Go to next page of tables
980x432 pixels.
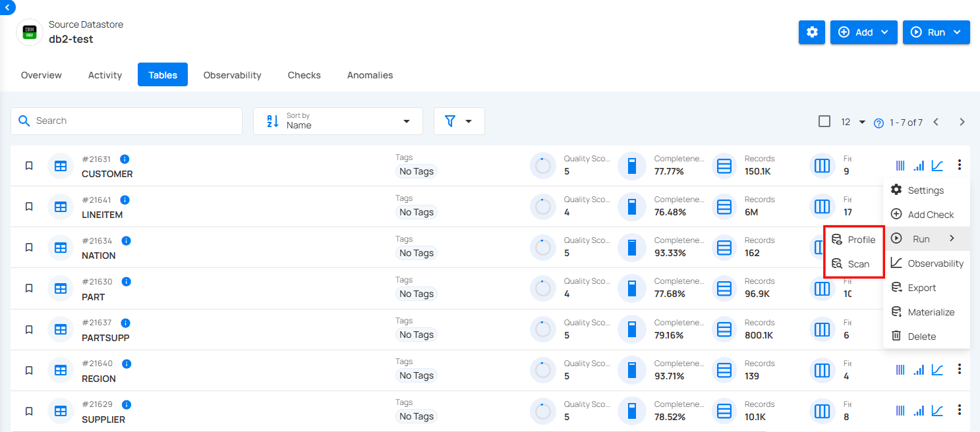click(x=962, y=122)
